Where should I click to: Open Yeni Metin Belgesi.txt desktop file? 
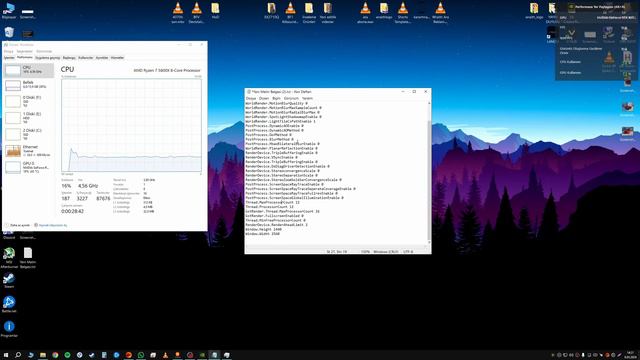click(28, 258)
